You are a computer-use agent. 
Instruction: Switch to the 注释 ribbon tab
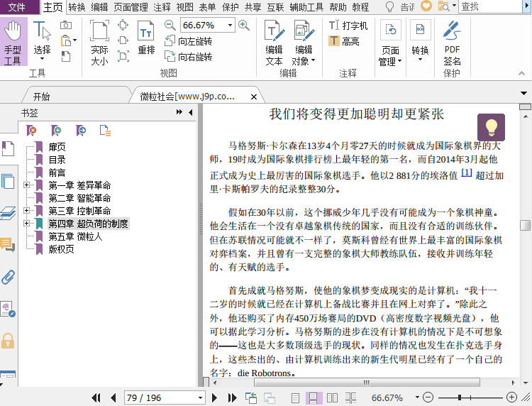(x=162, y=7)
